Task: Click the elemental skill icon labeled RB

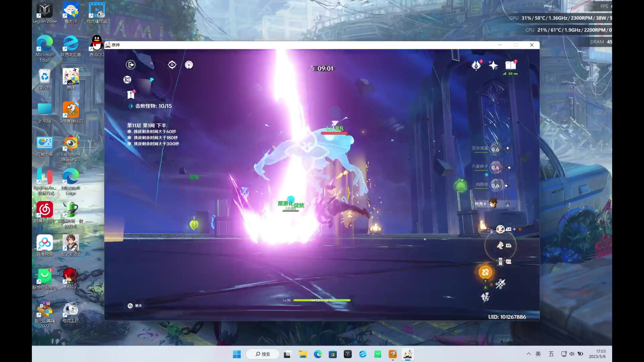Action: [501, 245]
